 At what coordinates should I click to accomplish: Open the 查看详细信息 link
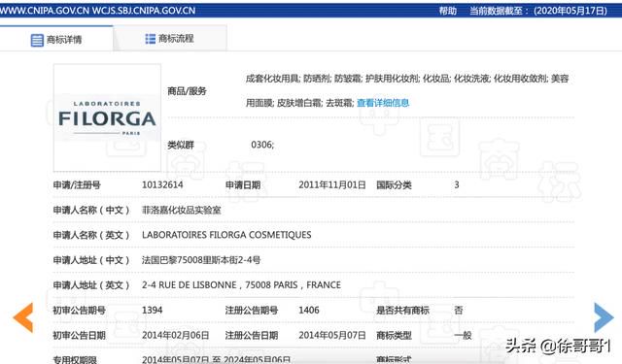383,103
